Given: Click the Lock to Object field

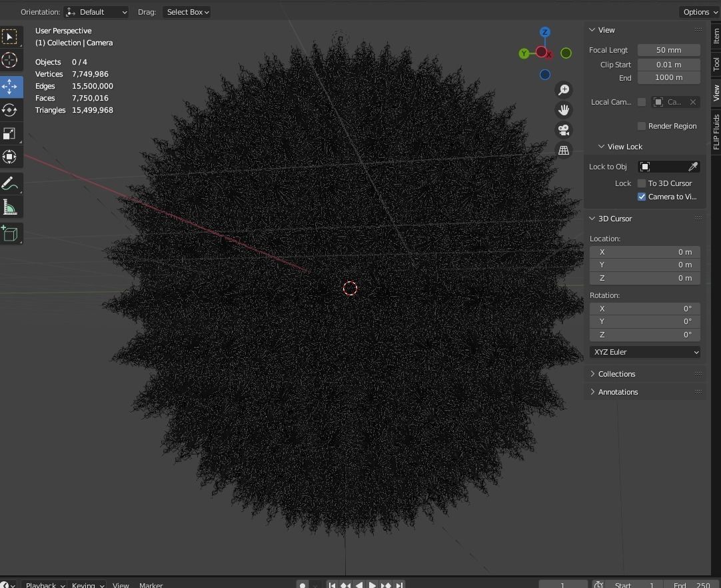Looking at the screenshot, I should pyautogui.click(x=668, y=167).
